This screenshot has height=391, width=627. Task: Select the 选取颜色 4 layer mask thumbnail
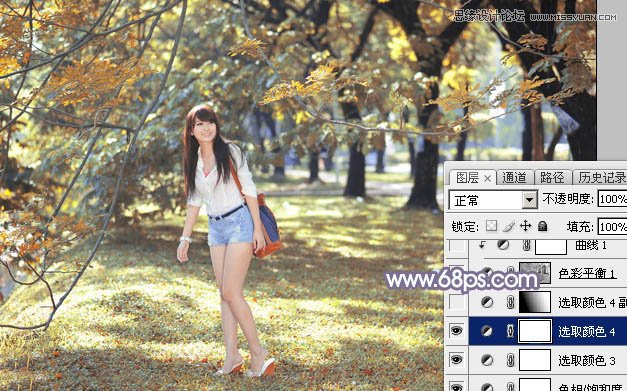point(535,331)
